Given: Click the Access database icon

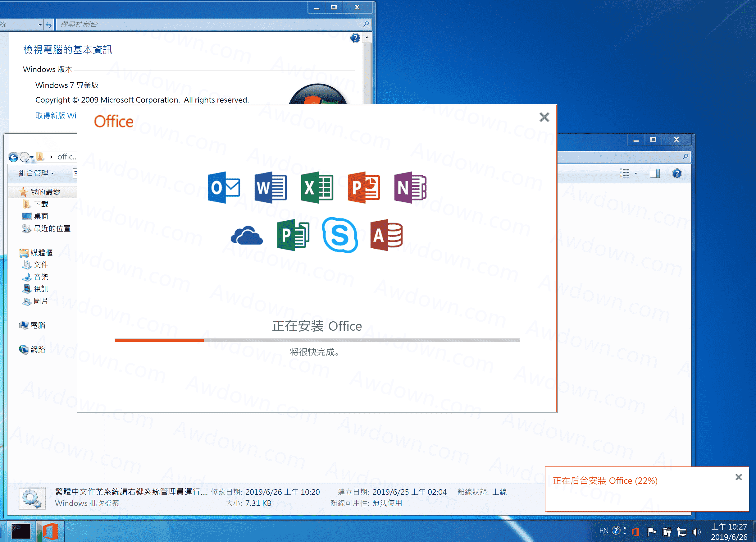Looking at the screenshot, I should pyautogui.click(x=386, y=235).
